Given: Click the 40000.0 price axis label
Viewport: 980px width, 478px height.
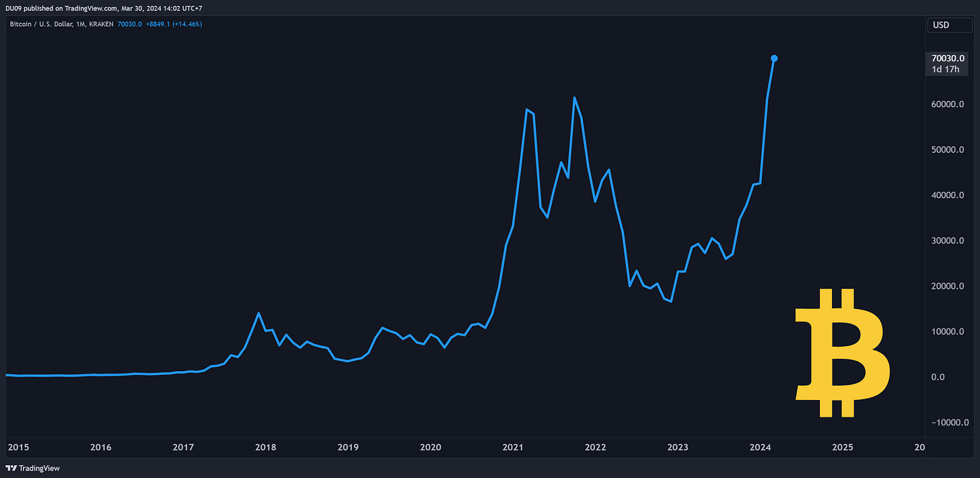Looking at the screenshot, I should 949,195.
